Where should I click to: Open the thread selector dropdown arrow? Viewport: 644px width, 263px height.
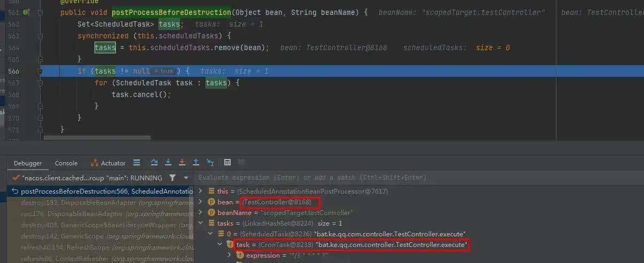pyautogui.click(x=186, y=178)
